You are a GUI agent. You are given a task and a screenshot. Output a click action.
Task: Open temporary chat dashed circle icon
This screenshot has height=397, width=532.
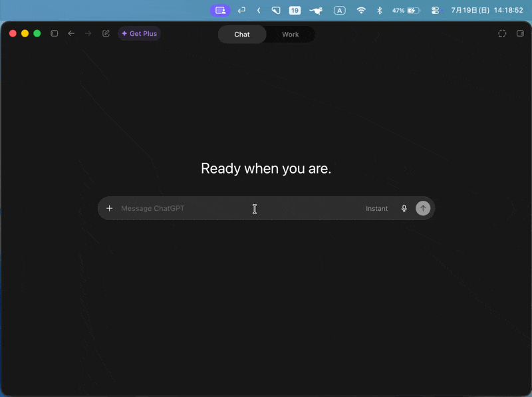pos(502,33)
